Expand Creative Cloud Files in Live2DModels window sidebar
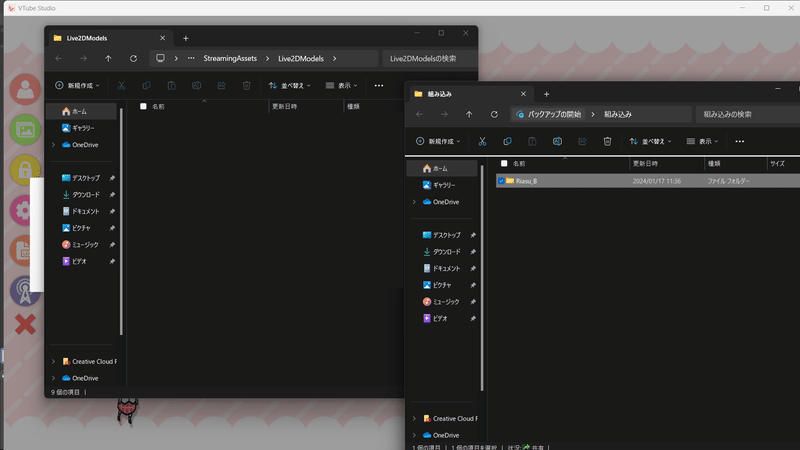800x450 pixels. coord(54,361)
